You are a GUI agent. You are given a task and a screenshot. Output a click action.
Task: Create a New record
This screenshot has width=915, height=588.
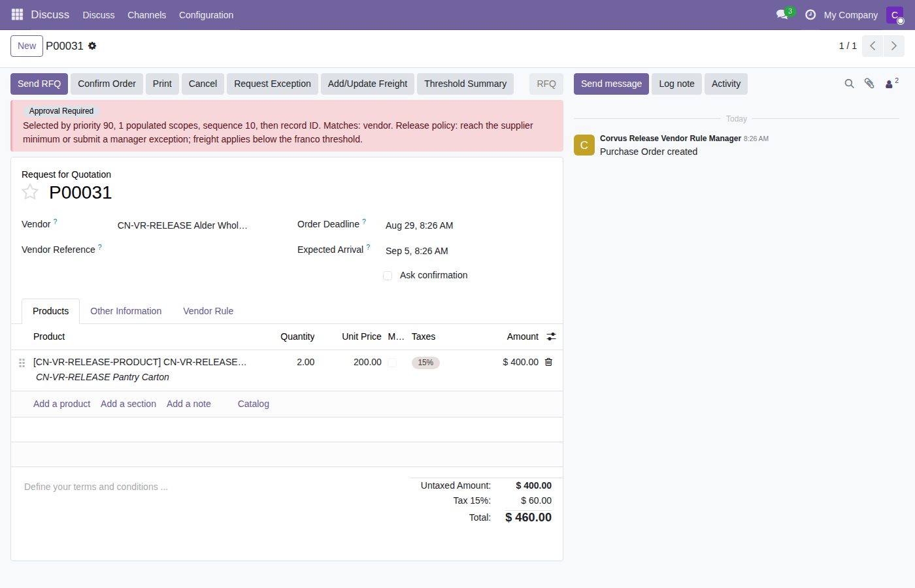(x=27, y=46)
